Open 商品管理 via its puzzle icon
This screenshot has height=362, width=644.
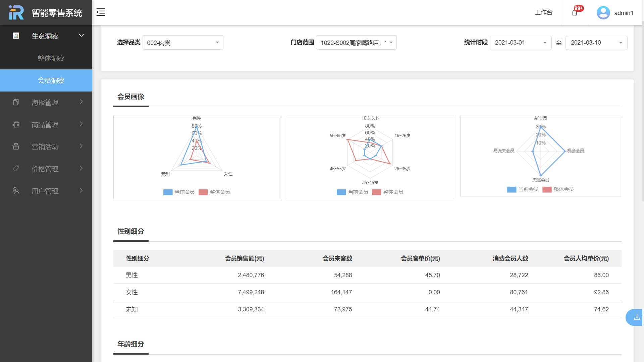coord(16,124)
